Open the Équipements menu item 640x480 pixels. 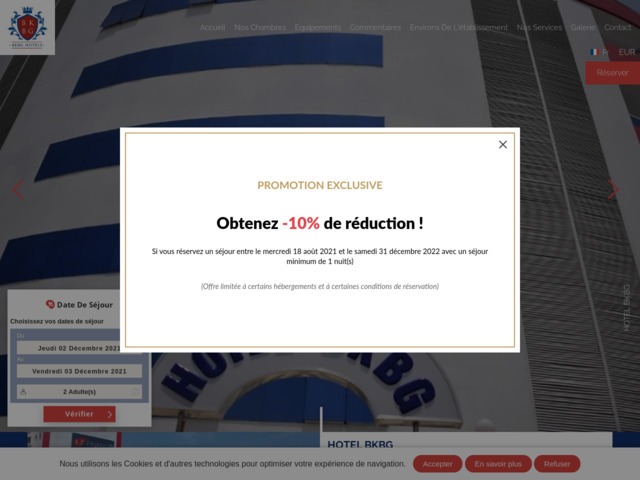pyautogui.click(x=318, y=28)
